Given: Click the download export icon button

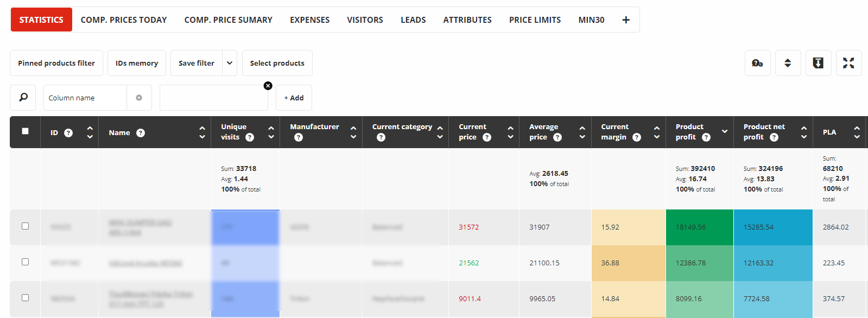Looking at the screenshot, I should (x=818, y=63).
